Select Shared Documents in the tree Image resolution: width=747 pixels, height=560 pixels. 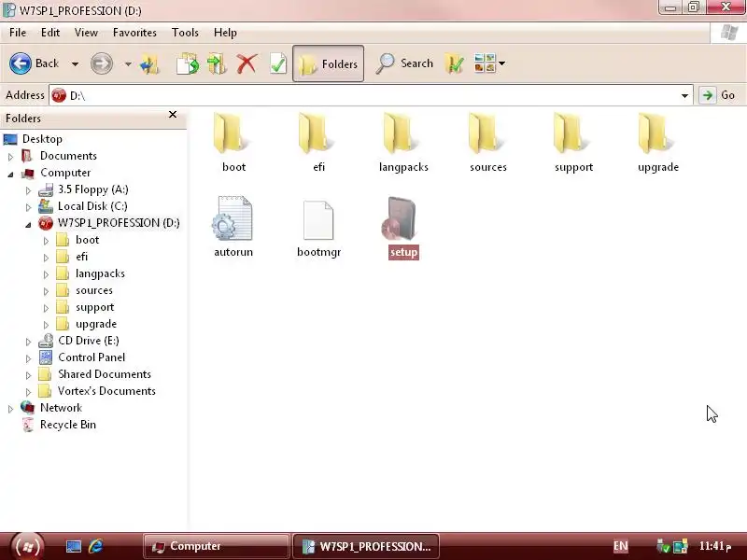(x=105, y=374)
